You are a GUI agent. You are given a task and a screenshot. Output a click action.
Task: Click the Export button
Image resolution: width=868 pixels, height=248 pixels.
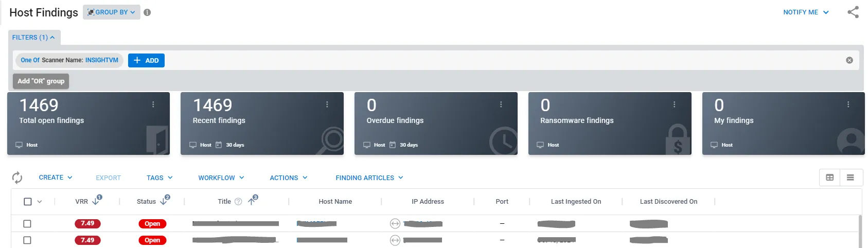(108, 178)
